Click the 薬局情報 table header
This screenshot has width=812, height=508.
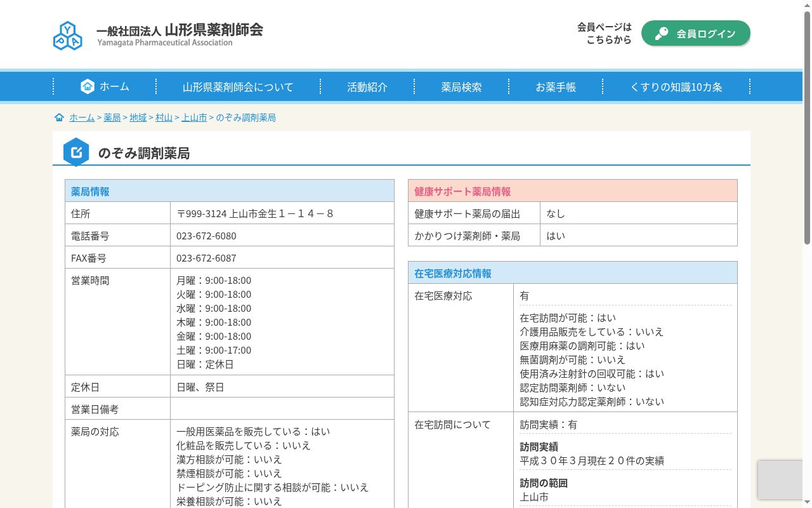tap(230, 191)
